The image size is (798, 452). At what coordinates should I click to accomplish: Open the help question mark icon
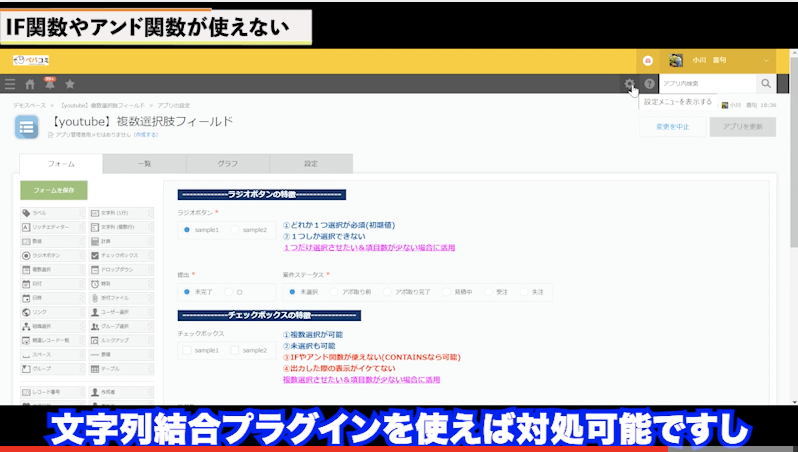point(649,84)
